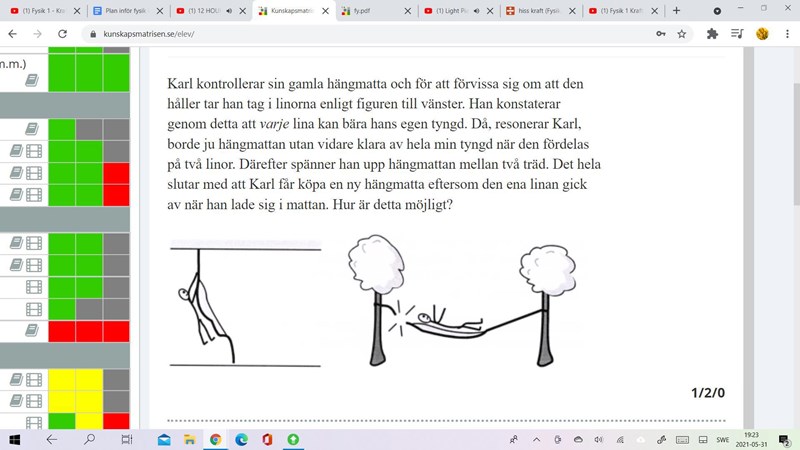
Task: Open the Chrome extensions puzzle icon
Action: pyautogui.click(x=712, y=33)
